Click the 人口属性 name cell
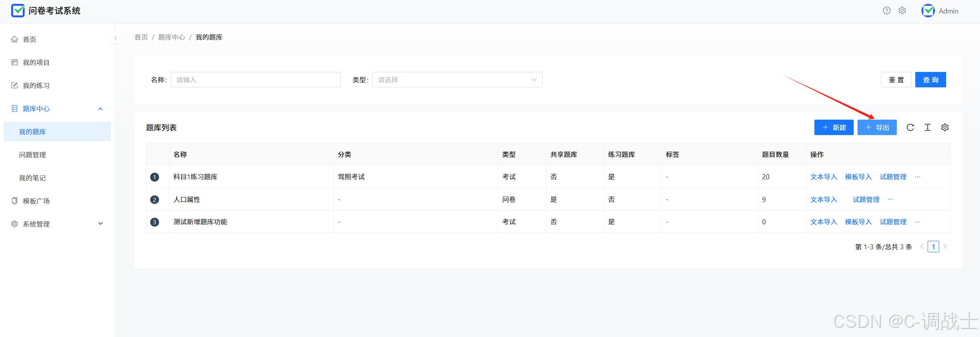 [x=251, y=199]
